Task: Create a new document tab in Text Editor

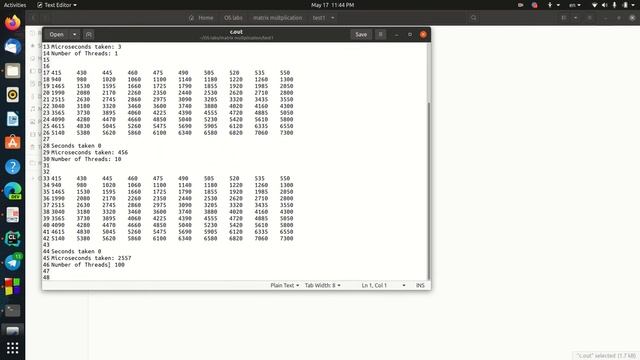Action: point(89,35)
